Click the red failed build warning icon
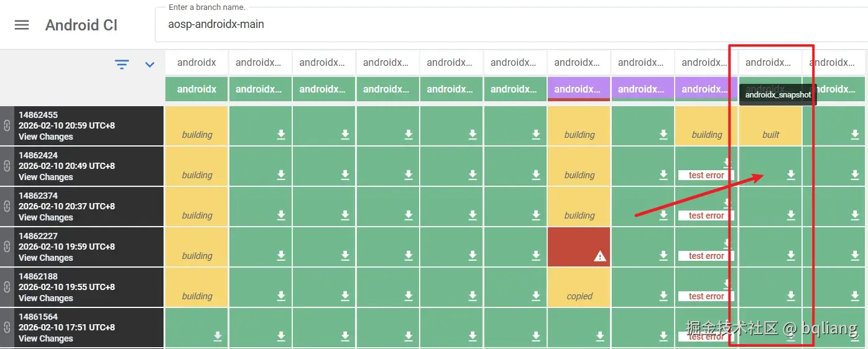This screenshot has width=868, height=349. (x=599, y=256)
